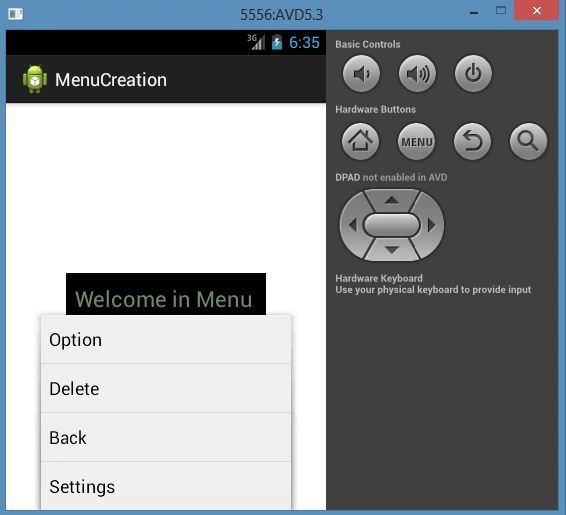Click the hardware MENU button
566x515 pixels.
[417, 141]
